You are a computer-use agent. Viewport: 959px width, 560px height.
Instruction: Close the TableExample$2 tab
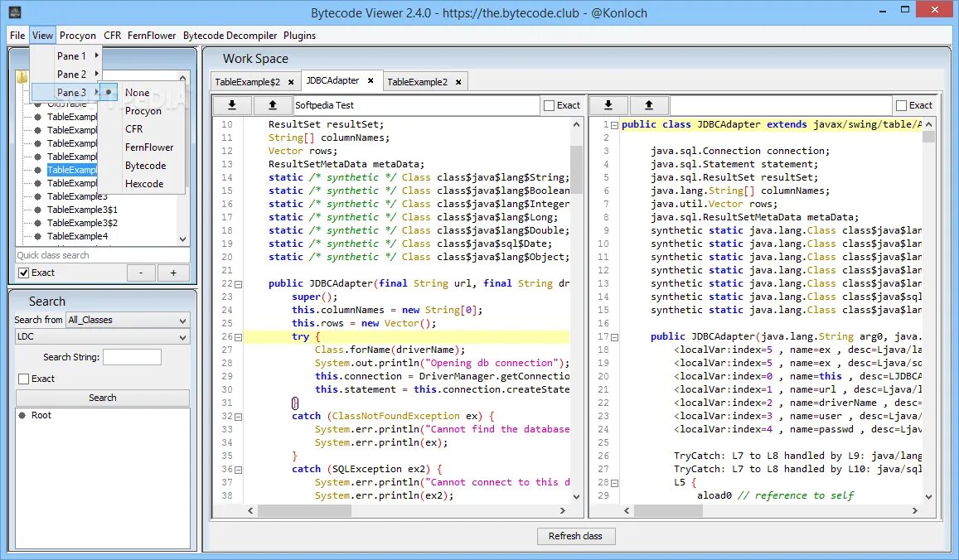(x=291, y=82)
